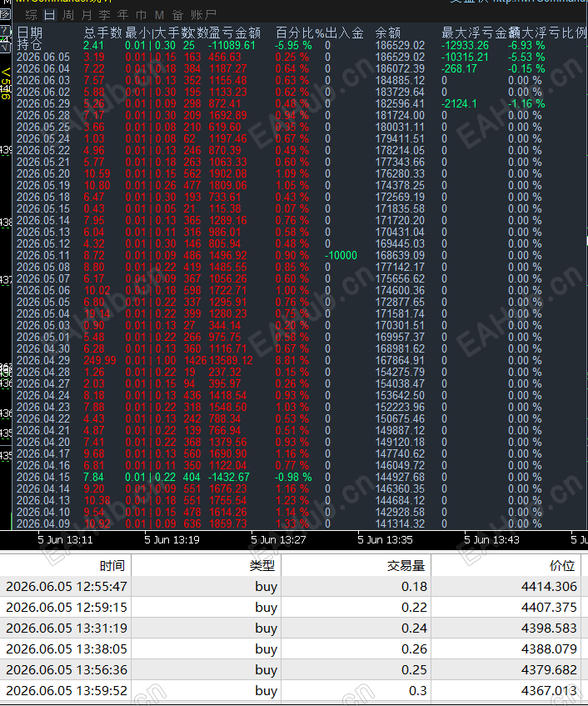Select the 日 daily statistics tab
588x706 pixels.
pos(49,15)
